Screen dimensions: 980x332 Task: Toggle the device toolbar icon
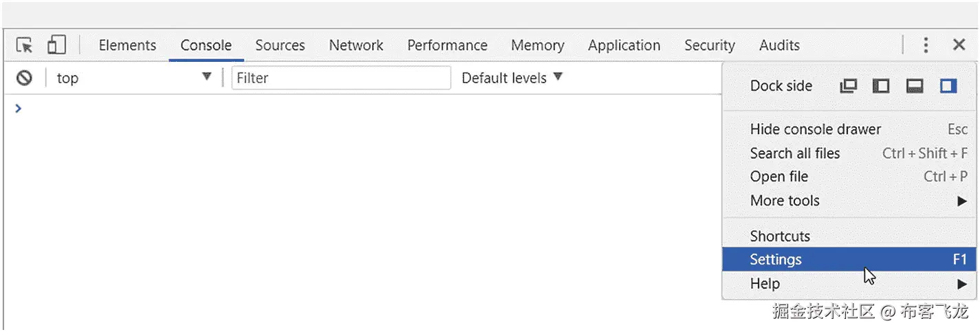click(x=56, y=45)
